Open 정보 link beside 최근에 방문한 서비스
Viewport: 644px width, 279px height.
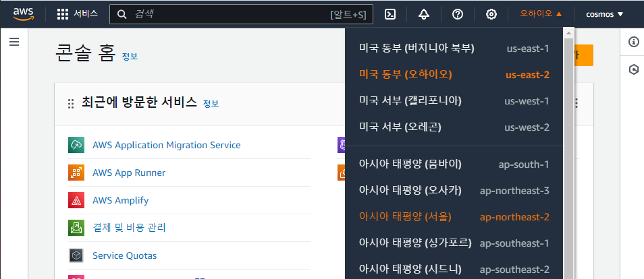[x=211, y=104]
